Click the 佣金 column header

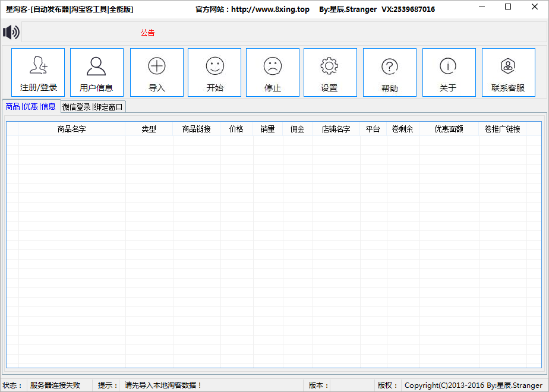pyautogui.click(x=297, y=129)
